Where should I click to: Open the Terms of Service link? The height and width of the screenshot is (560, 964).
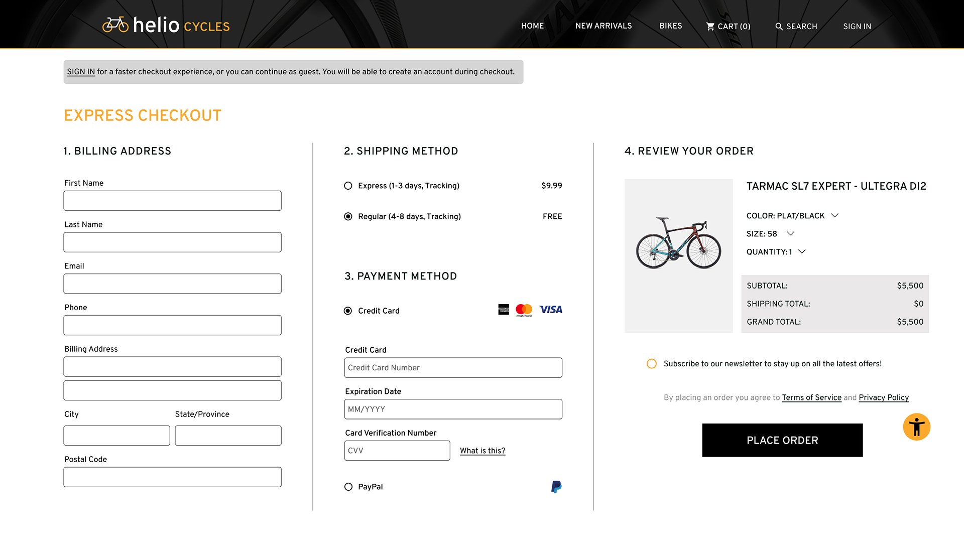811,397
